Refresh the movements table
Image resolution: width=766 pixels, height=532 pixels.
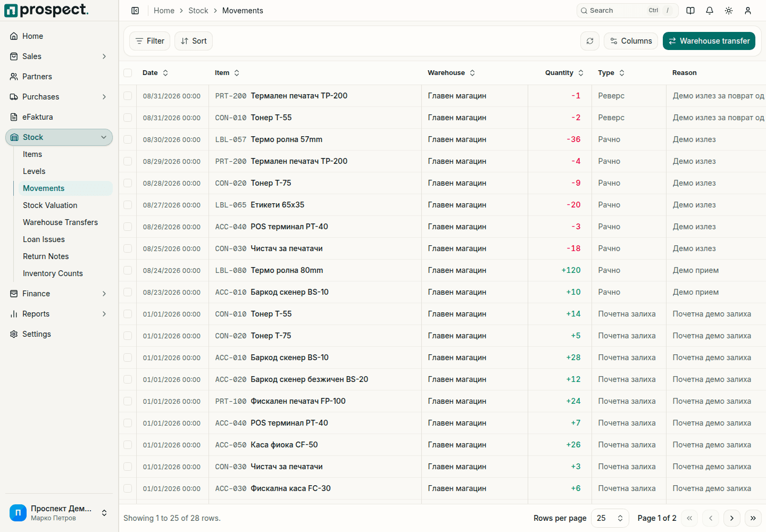pyautogui.click(x=590, y=41)
